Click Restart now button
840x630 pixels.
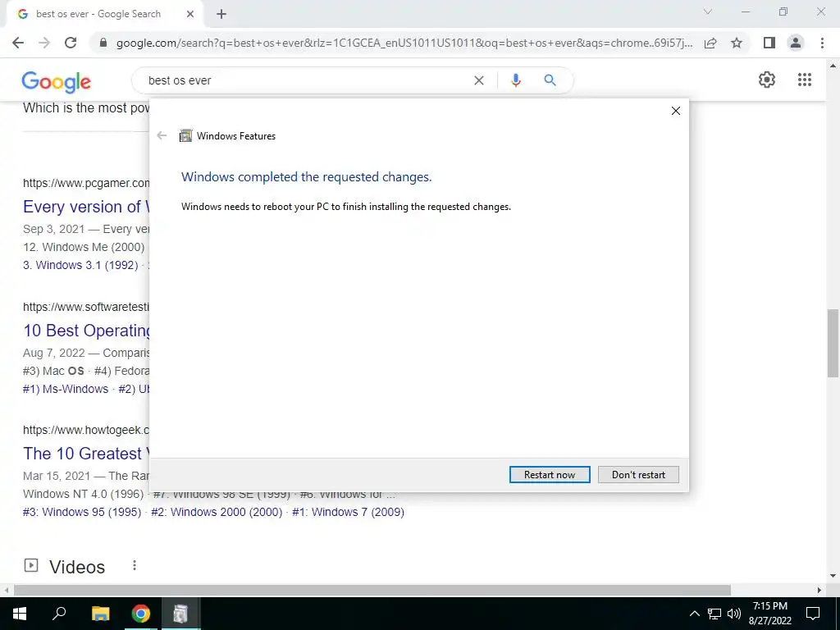[550, 475]
